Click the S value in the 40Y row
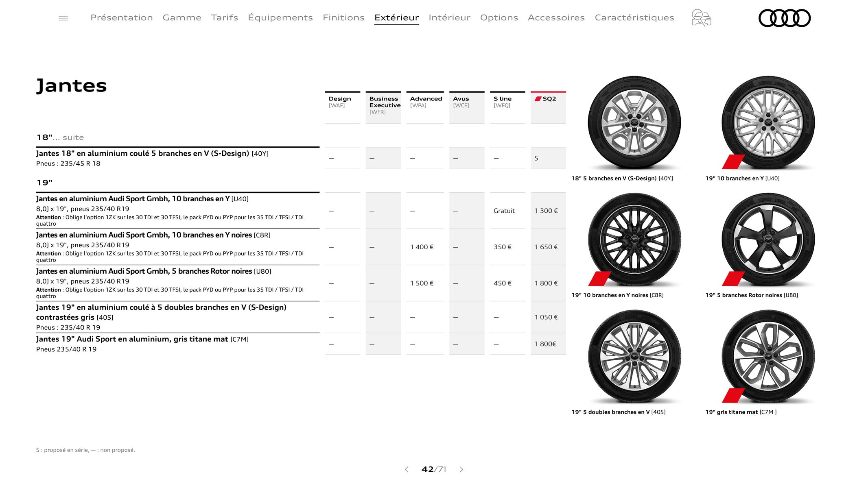Viewport: 868px width, 488px height. coord(536,158)
